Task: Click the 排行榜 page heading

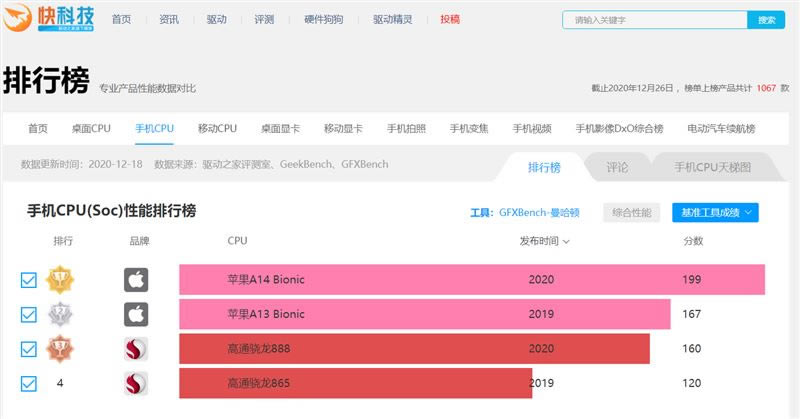Action: 46,80
